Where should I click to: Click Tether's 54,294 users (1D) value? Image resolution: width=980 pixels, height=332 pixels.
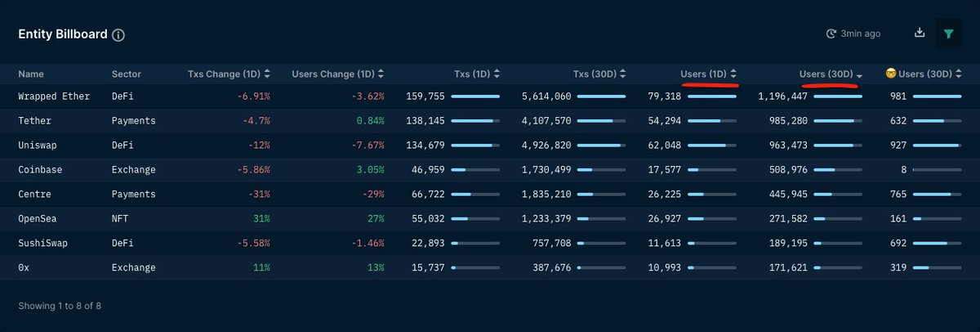coord(664,121)
